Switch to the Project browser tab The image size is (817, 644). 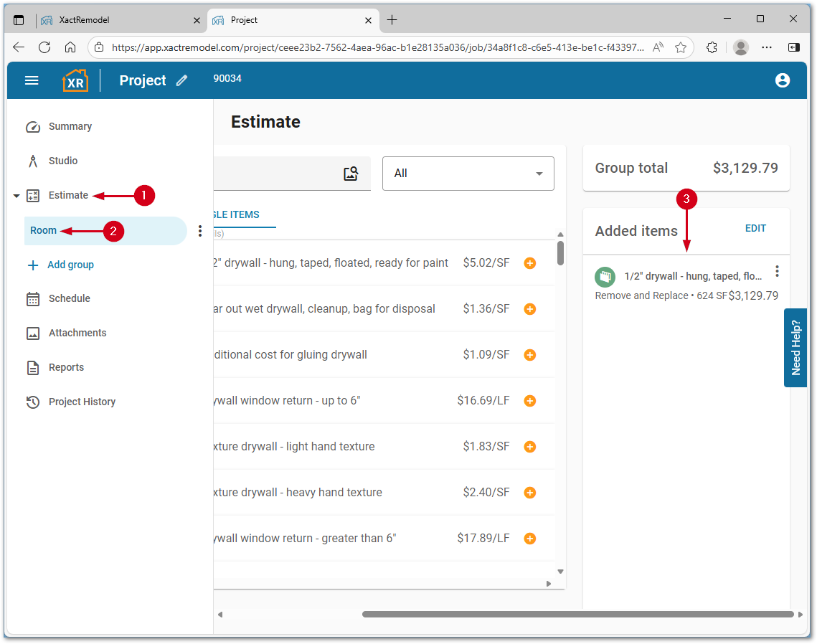click(291, 20)
